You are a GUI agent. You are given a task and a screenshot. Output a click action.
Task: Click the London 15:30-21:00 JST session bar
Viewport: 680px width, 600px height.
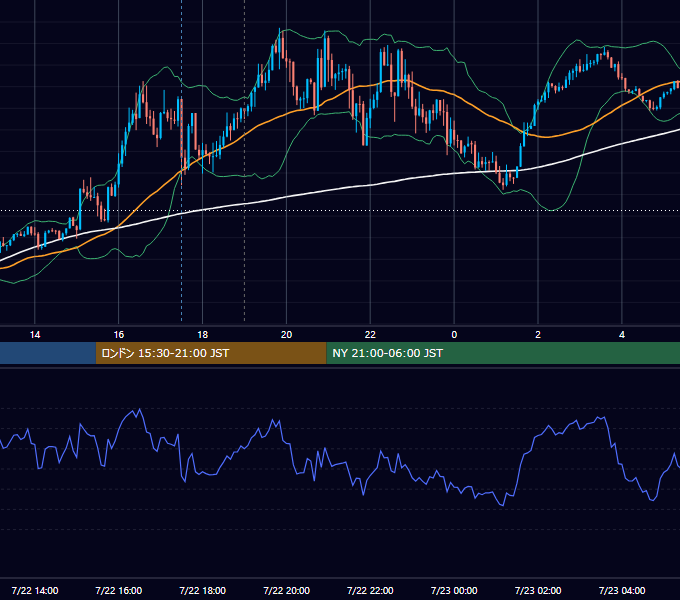point(211,353)
